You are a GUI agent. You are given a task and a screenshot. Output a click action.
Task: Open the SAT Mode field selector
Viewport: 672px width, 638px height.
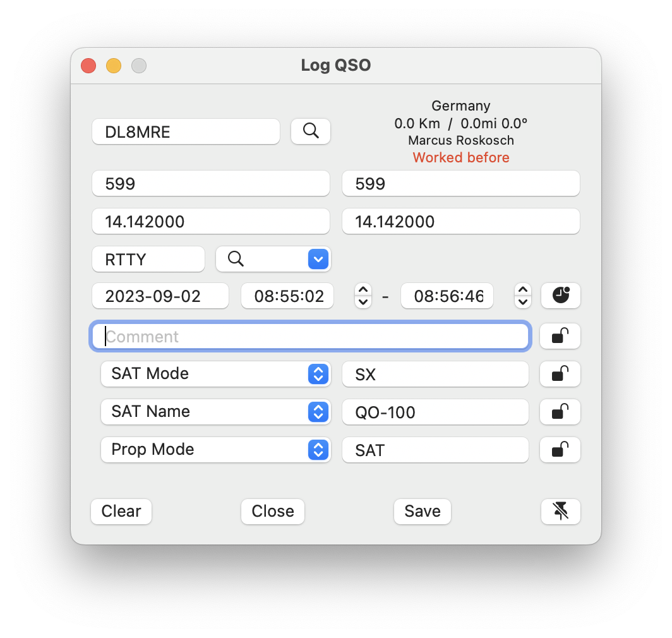point(215,374)
